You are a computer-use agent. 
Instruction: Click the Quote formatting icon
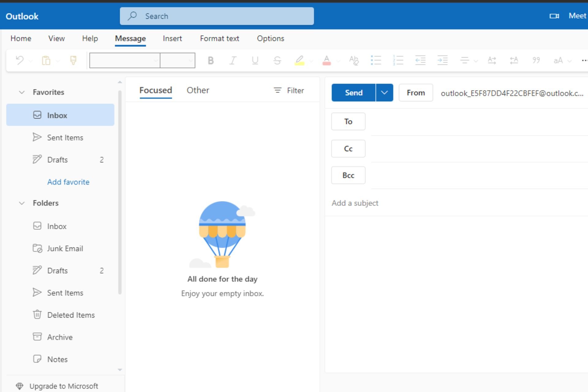536,60
